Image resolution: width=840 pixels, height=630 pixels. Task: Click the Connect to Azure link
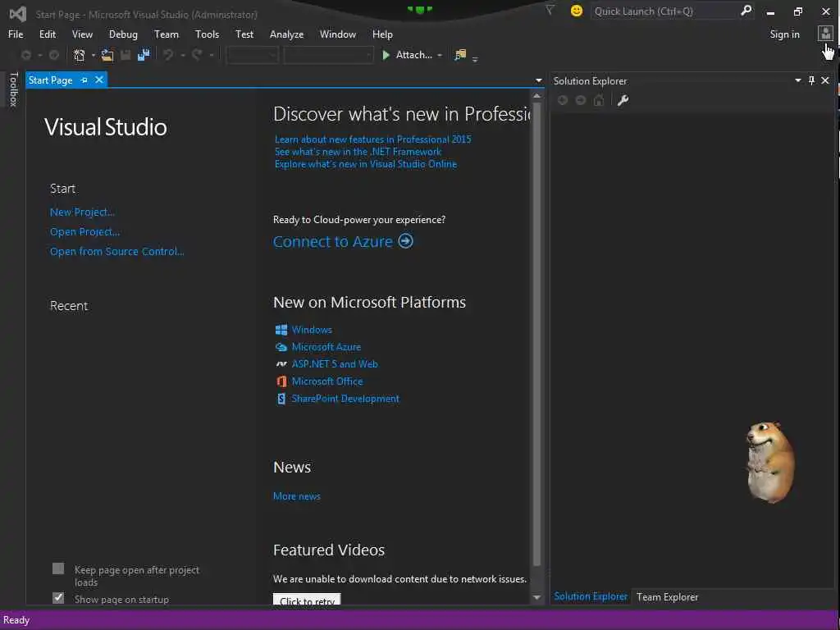click(333, 242)
